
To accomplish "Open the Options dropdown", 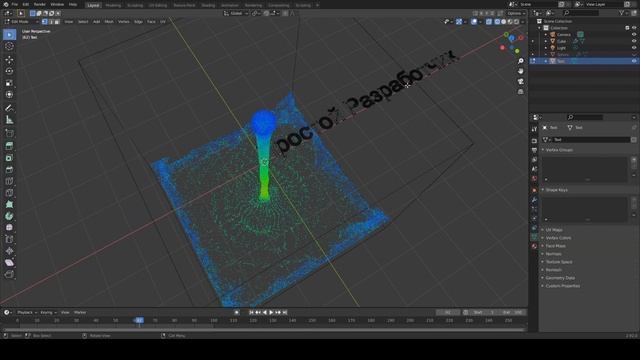I will click(516, 13).
